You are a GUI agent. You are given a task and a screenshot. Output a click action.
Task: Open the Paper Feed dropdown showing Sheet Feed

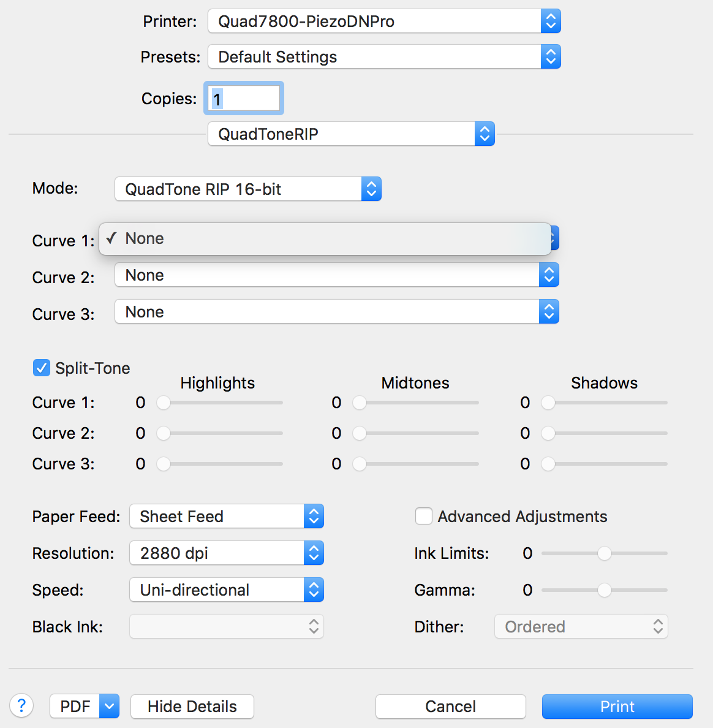click(227, 516)
